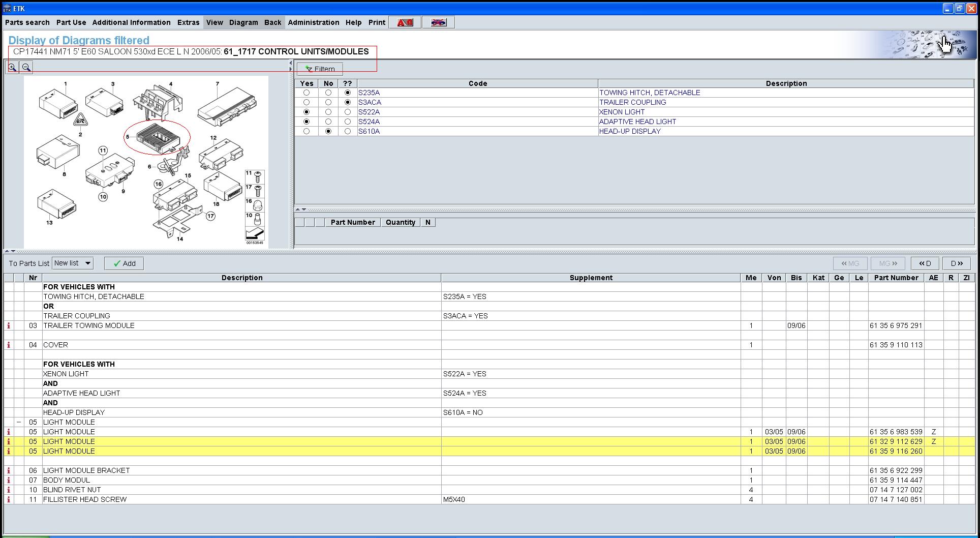Open the Administration menu
This screenshot has height=538, width=980.
pos(314,22)
